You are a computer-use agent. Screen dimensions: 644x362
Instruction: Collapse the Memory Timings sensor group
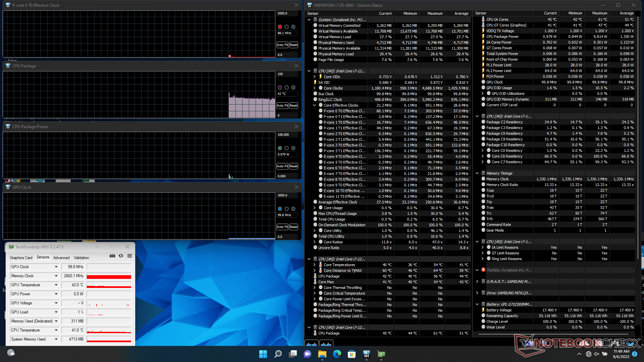point(477,173)
